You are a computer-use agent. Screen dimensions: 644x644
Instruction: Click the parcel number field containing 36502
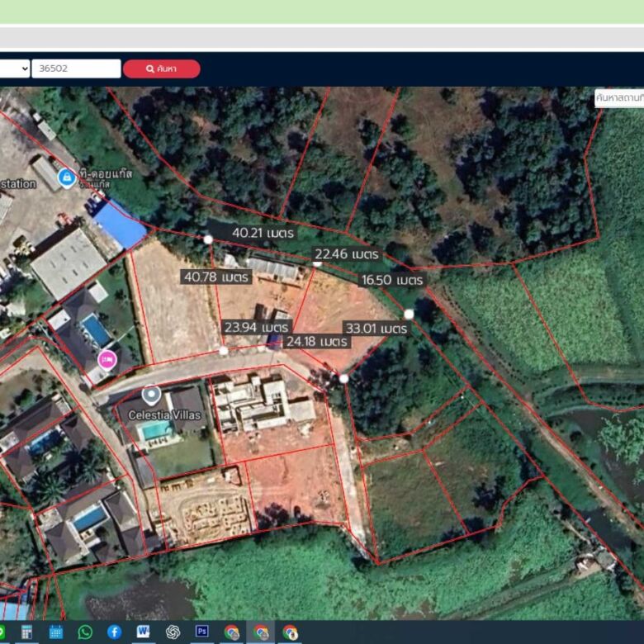76,69
